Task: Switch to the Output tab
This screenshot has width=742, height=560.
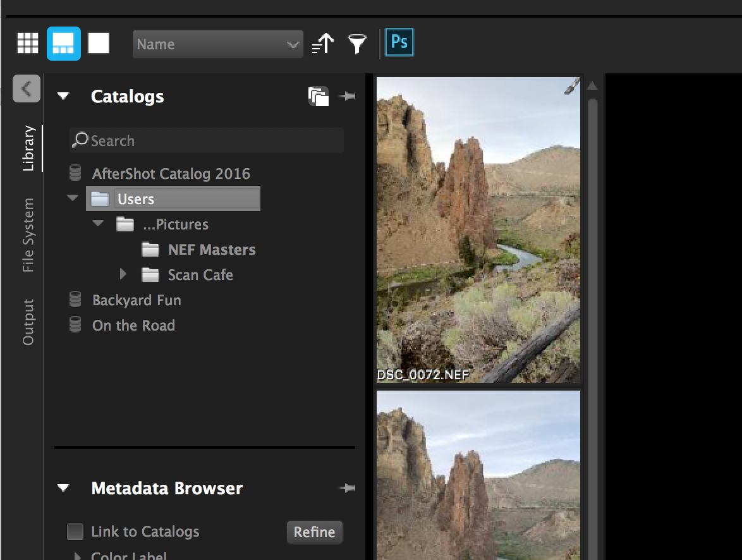Action: click(x=28, y=322)
